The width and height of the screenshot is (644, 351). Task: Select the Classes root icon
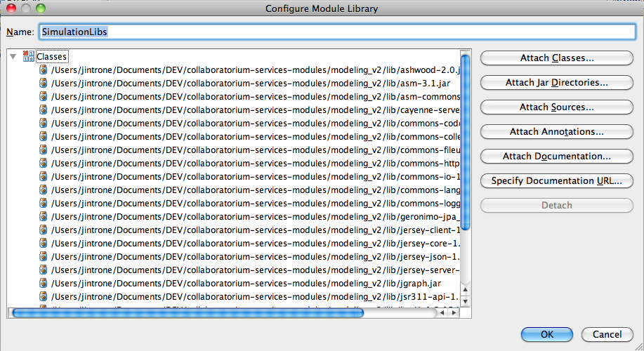28,56
